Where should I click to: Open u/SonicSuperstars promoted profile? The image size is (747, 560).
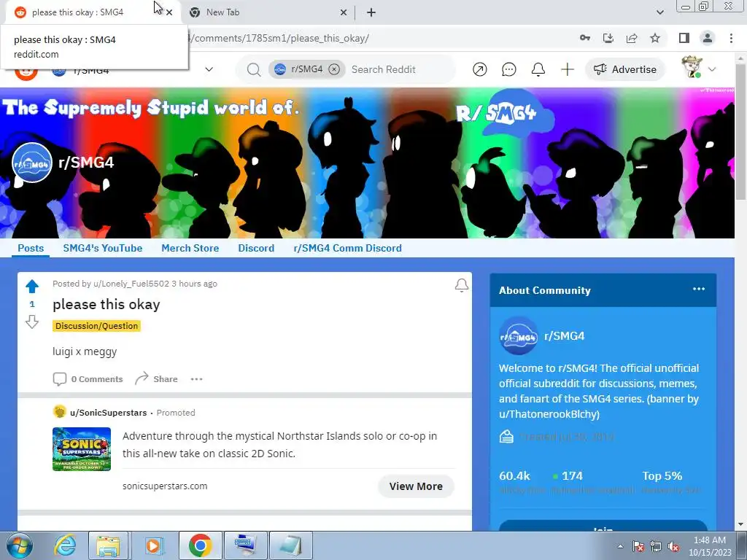pyautogui.click(x=108, y=413)
